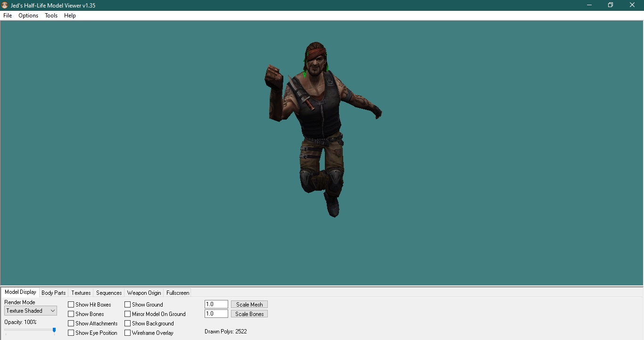
Task: Open the File menu
Action: (8, 16)
